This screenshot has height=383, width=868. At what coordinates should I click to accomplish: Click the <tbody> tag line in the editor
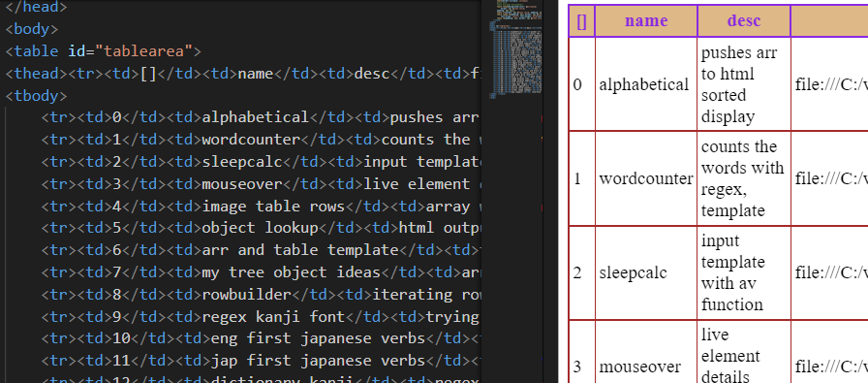point(36,95)
